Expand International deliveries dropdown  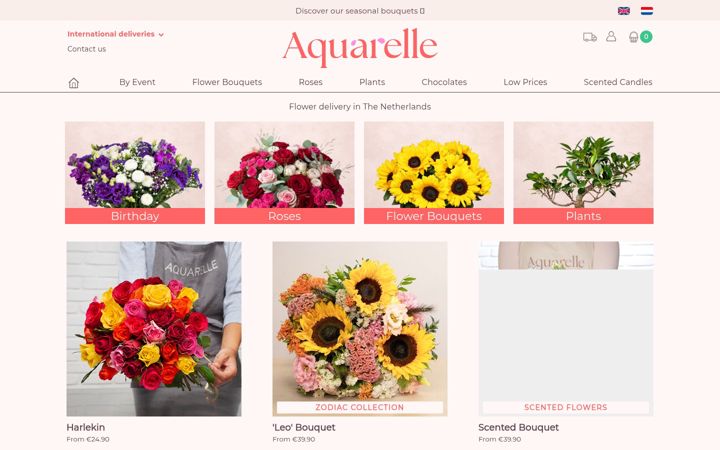pyautogui.click(x=115, y=34)
